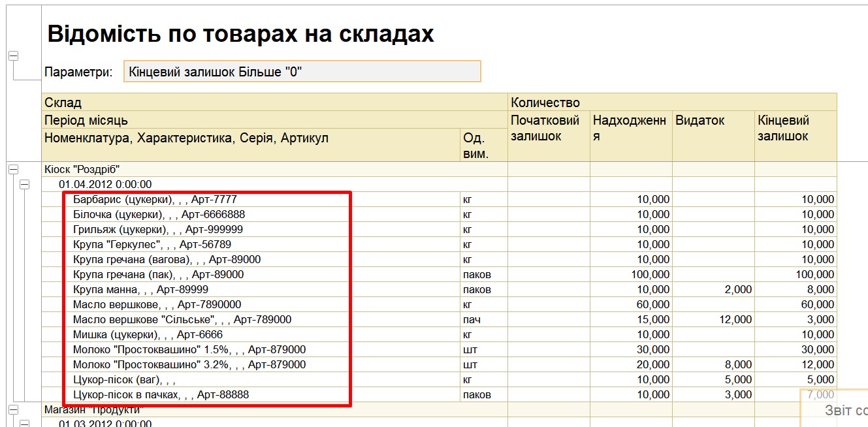Click Видаток value 2,000 for Крупа манна
Image resolution: width=868 pixels, height=427 pixels.
713,290
